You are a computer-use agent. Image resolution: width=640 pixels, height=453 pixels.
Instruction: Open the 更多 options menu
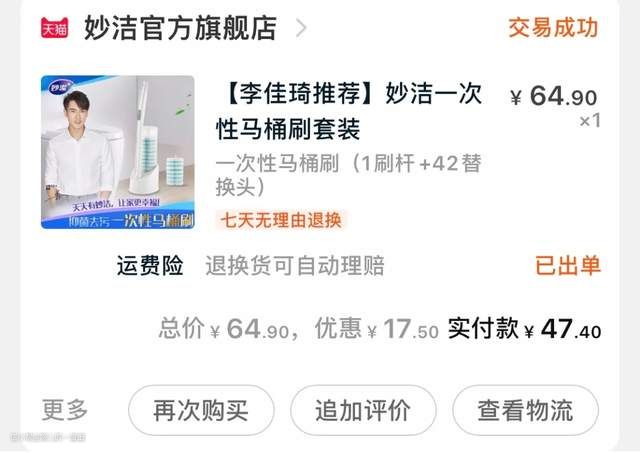tap(65, 410)
